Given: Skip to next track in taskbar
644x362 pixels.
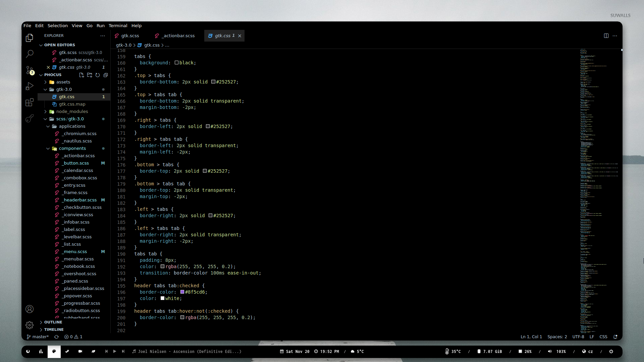Looking at the screenshot, I should pos(123,351).
